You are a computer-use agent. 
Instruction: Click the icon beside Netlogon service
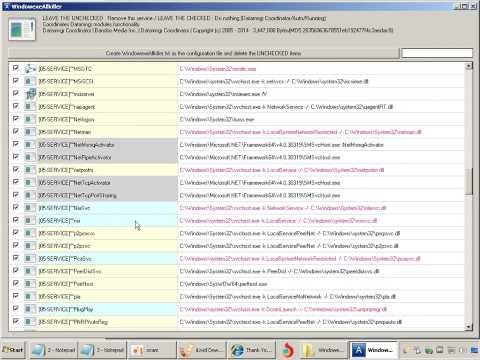29,119
